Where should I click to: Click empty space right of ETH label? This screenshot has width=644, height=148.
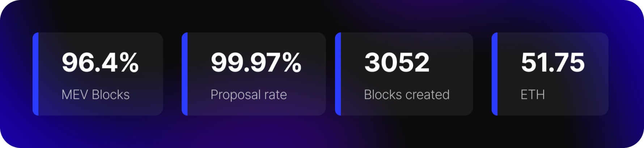[x=575, y=95]
